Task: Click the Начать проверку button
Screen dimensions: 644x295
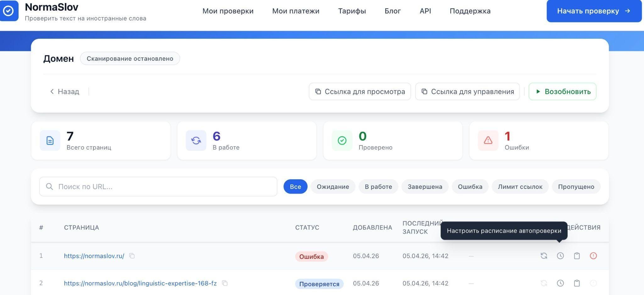Action: pos(594,11)
